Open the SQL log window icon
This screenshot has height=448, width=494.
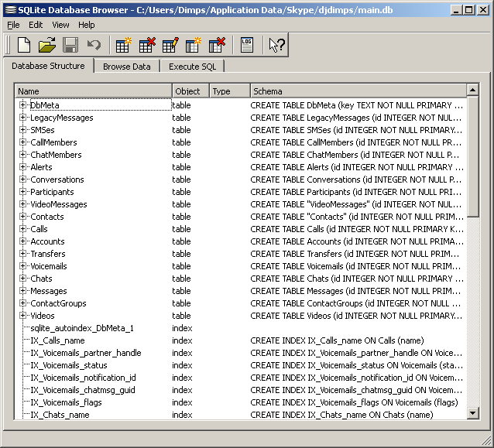[x=247, y=46]
